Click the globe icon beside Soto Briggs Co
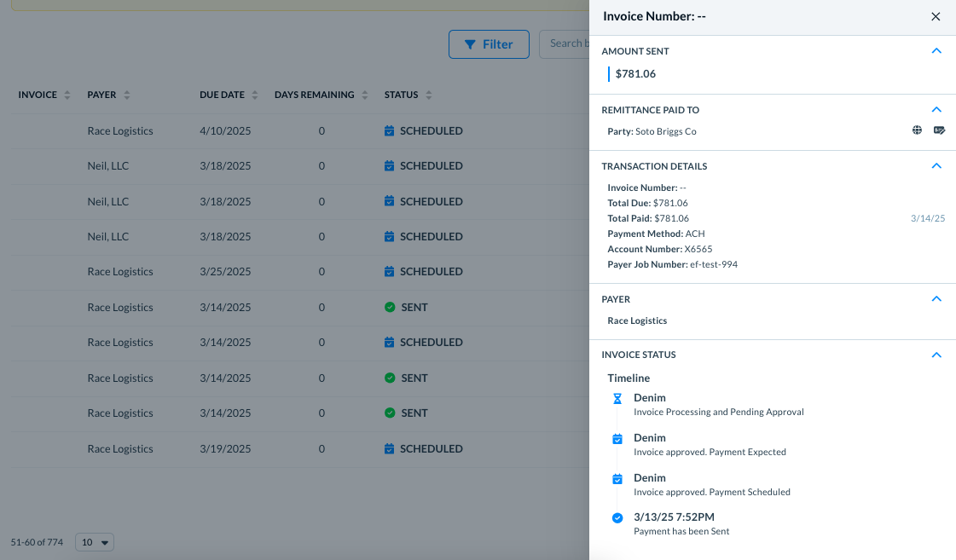Image resolution: width=956 pixels, height=560 pixels. pyautogui.click(x=917, y=130)
